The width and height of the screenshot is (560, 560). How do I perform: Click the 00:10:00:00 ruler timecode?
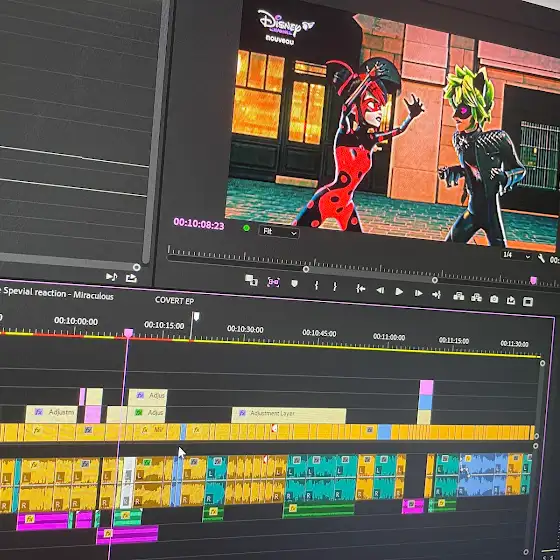pyautogui.click(x=76, y=321)
